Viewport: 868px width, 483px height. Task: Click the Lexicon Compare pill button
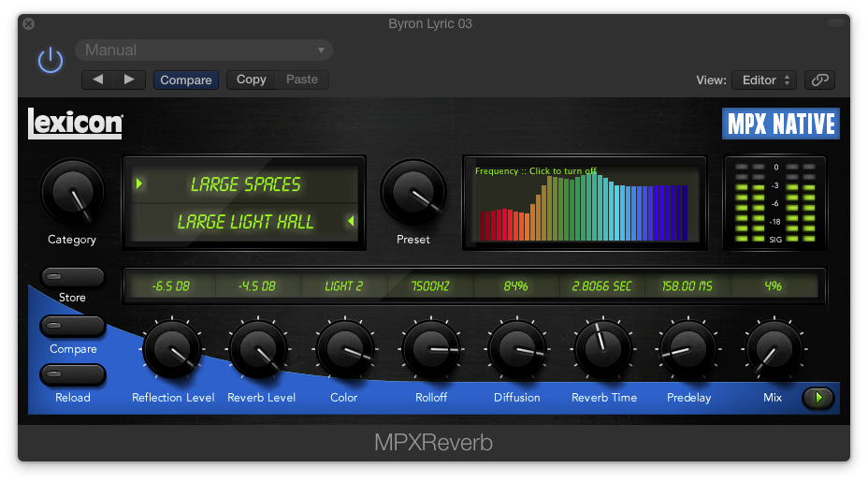coord(73,327)
